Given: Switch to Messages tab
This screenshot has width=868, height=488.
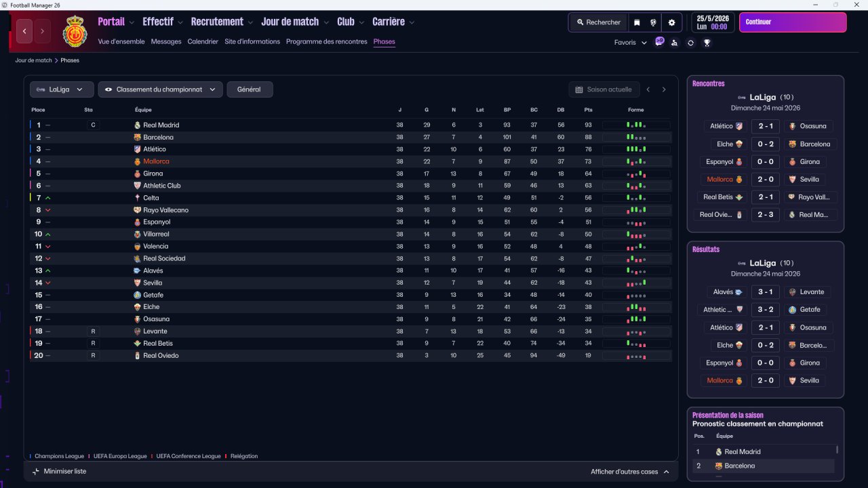Looking at the screenshot, I should (166, 41).
